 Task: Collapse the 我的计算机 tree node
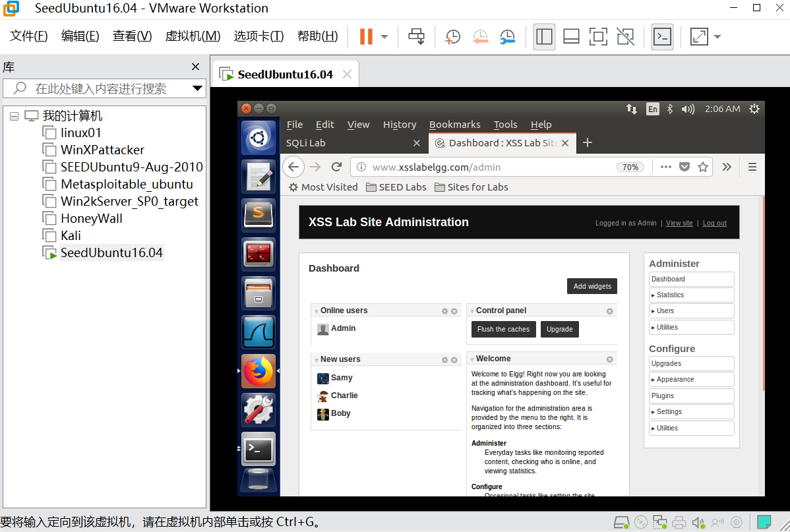[x=14, y=117]
